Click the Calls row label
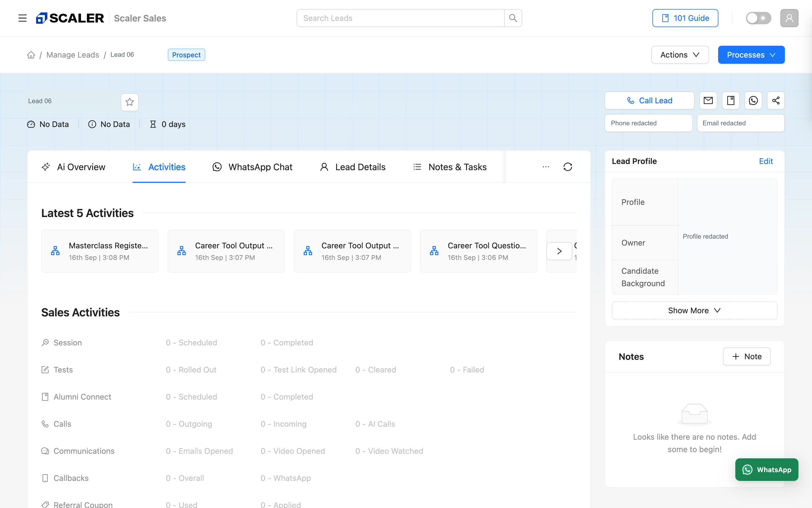Viewport: 812px width, 508px height. [x=62, y=424]
